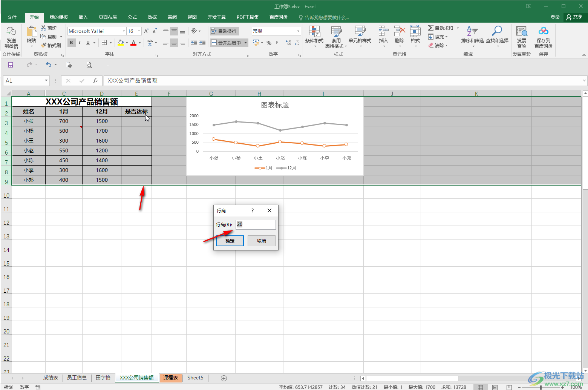The width and height of the screenshot is (588, 390).
Task: Expand the number format dropdown (常规)
Action: 298,31
